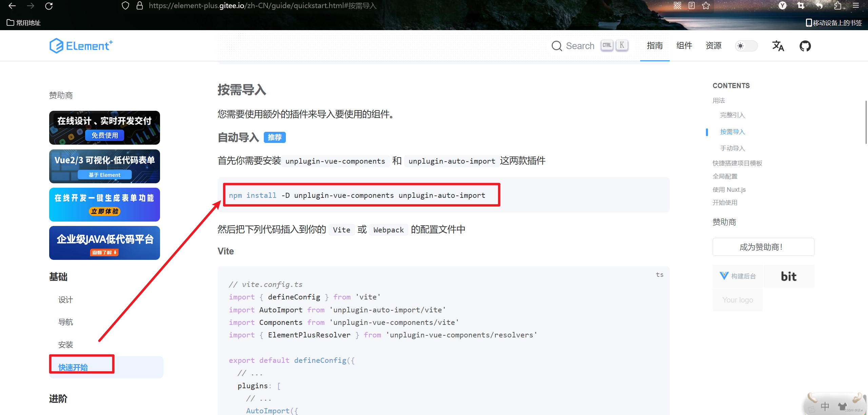Image resolution: width=868 pixels, height=415 pixels.
Task: Switch to 资源 nav tab
Action: [714, 46]
